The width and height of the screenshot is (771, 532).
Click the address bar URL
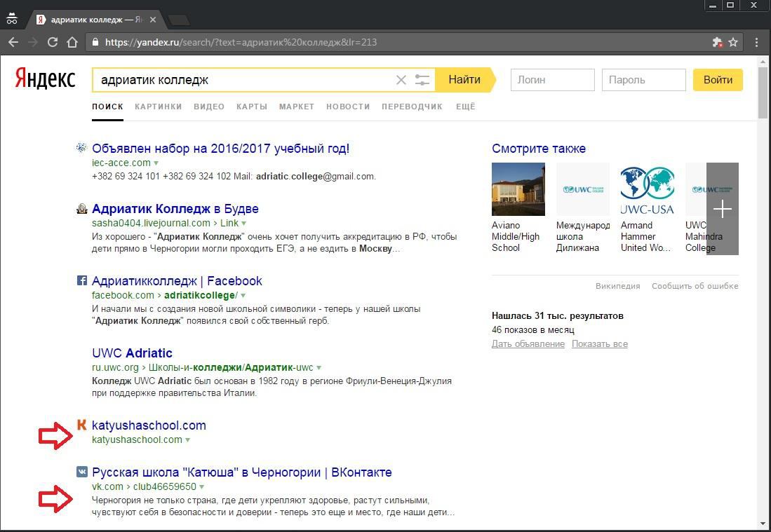point(241,42)
